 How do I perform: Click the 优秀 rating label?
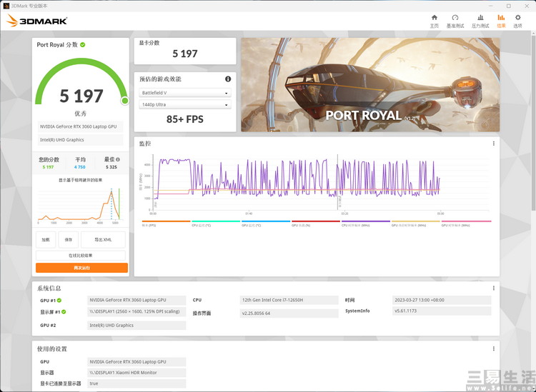point(81,114)
